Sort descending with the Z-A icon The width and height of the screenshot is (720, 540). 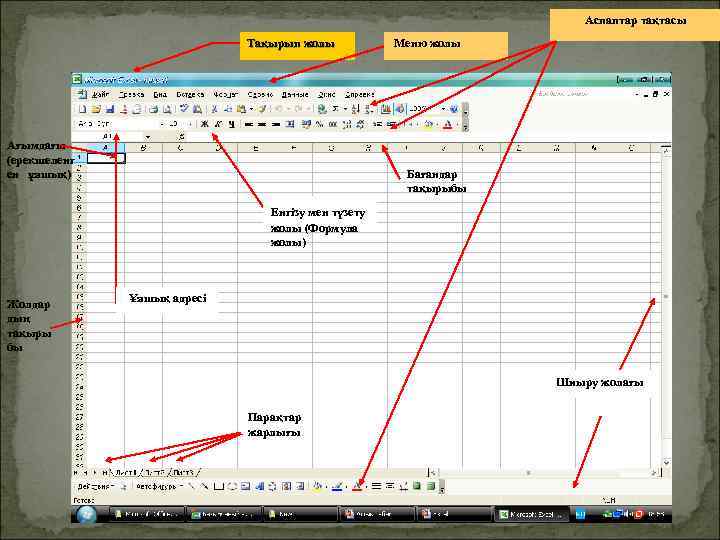click(368, 109)
